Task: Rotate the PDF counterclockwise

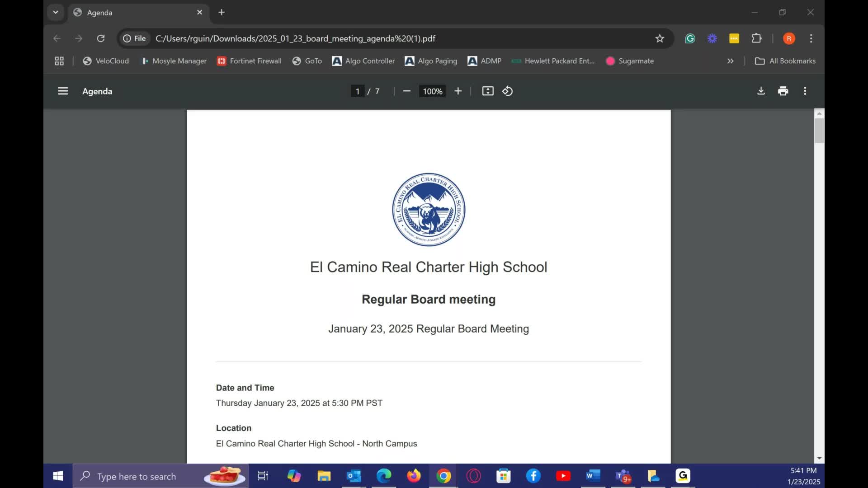Action: point(508,91)
